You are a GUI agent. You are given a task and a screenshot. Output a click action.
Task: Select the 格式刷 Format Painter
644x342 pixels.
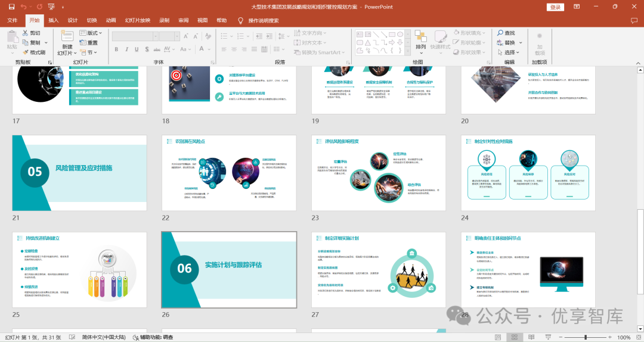(x=33, y=52)
